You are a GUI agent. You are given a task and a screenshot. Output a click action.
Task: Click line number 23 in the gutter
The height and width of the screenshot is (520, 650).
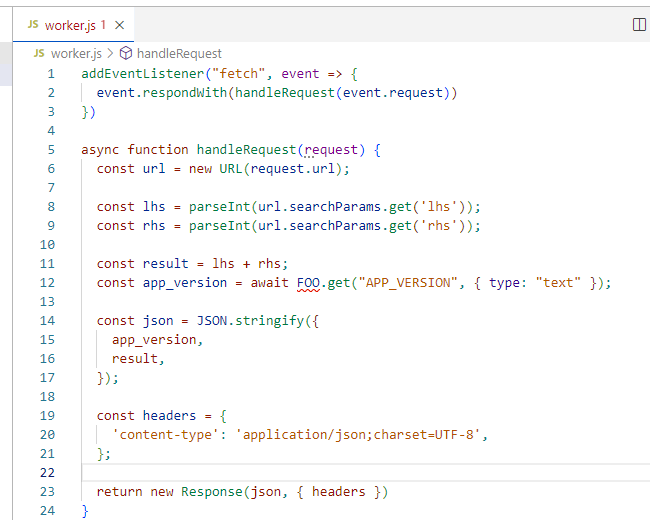pos(47,492)
